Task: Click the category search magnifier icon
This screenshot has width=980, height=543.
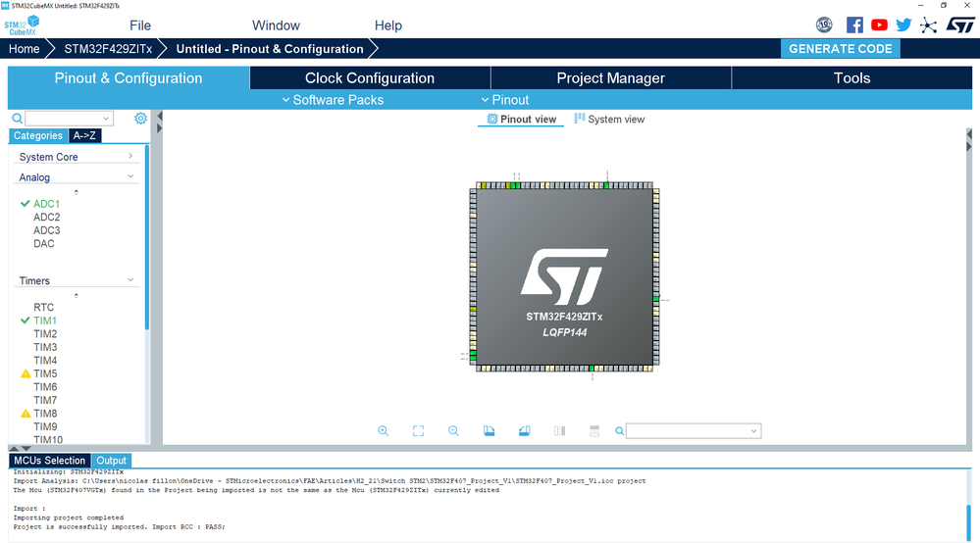Action: point(18,118)
